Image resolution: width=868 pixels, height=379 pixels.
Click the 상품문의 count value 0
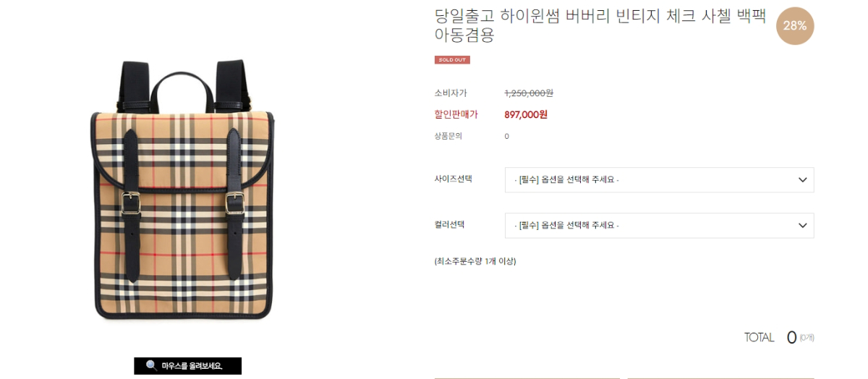click(x=507, y=136)
